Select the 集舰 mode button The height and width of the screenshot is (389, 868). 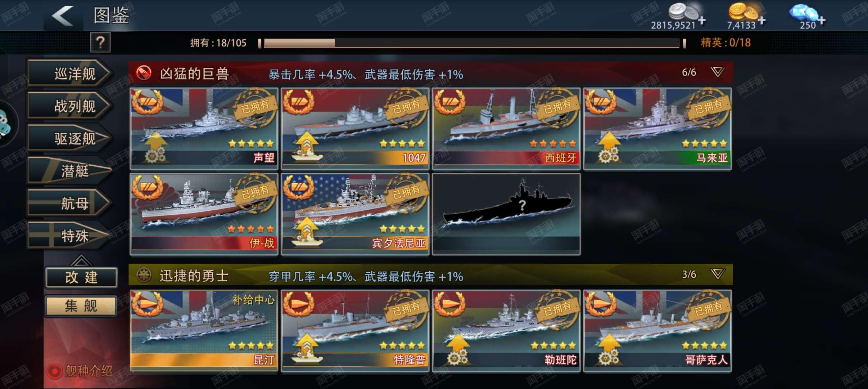point(81,306)
